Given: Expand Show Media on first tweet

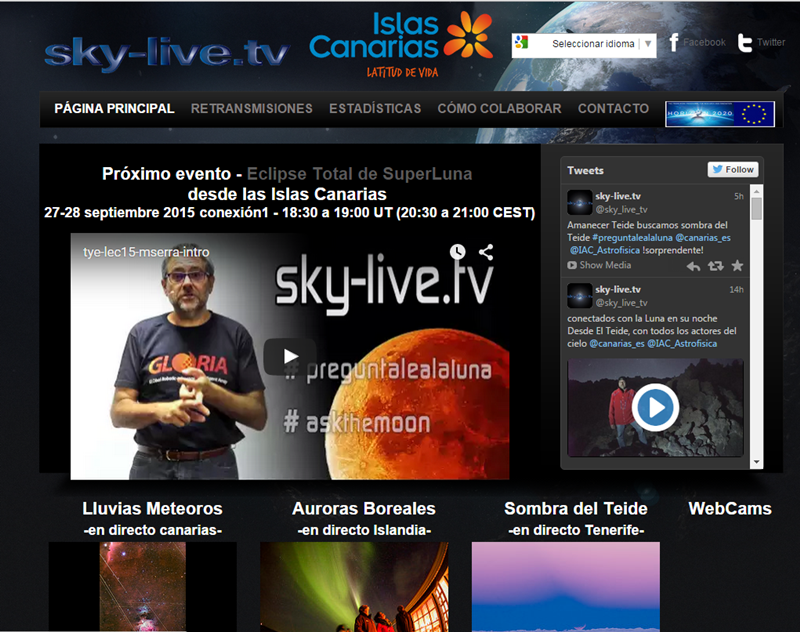Looking at the screenshot, I should click(x=599, y=265).
